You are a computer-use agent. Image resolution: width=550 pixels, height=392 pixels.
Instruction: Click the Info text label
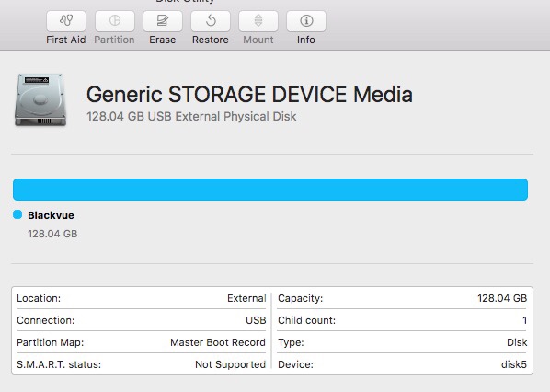306,40
